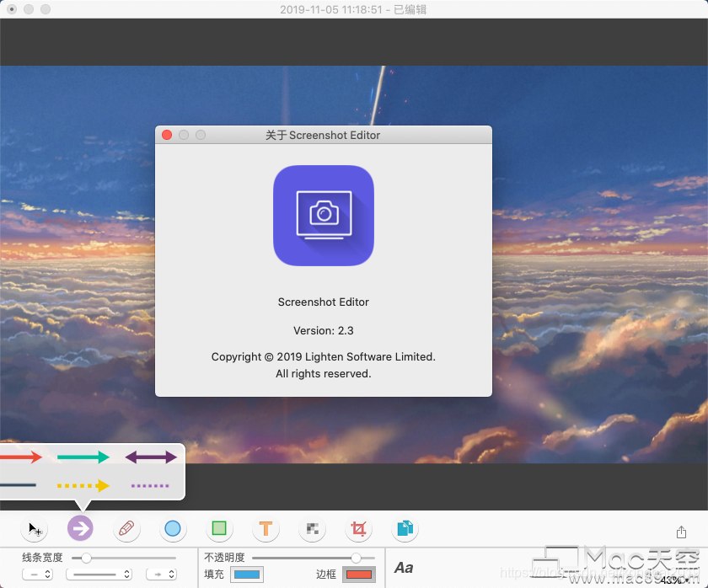Click the Screenshot Editor app icon in dialog
708x588 pixels.
point(324,216)
